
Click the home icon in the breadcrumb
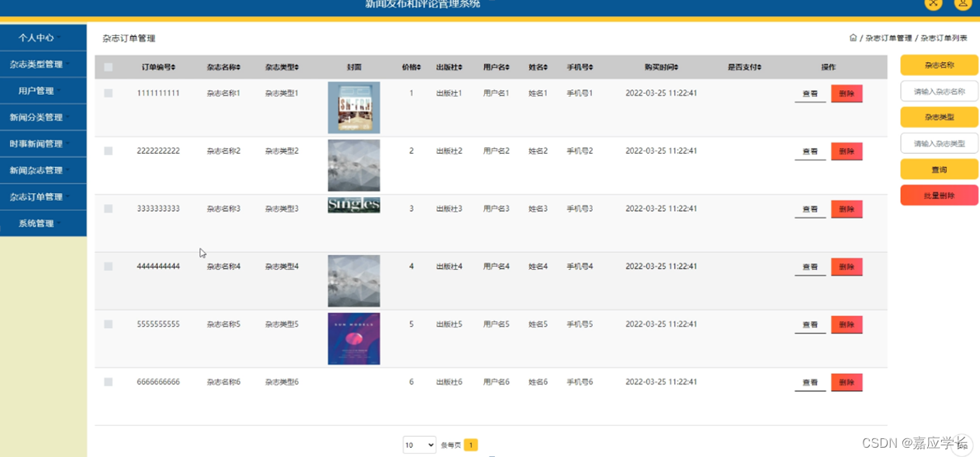(853, 37)
